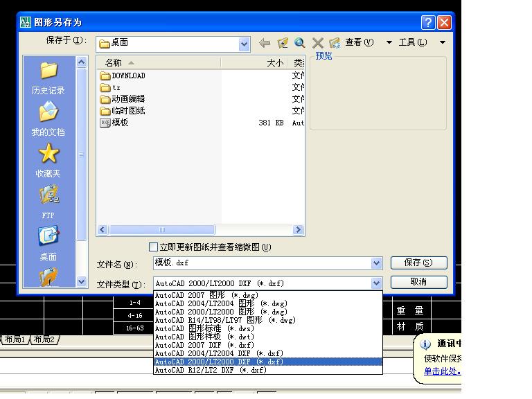The image size is (532, 399).
Task: Expand the 保存于 location dropdown
Action: [x=244, y=44]
